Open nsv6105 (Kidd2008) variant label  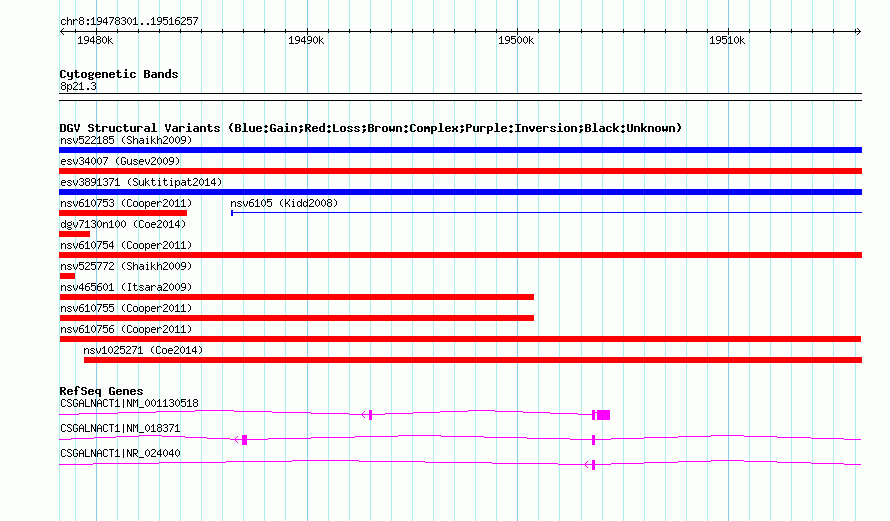point(284,203)
